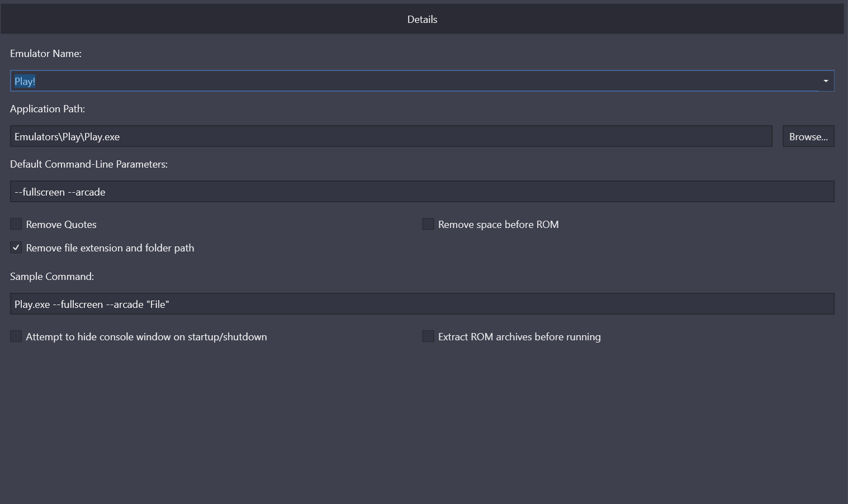Enable Remove space before ROM checkbox

428,224
